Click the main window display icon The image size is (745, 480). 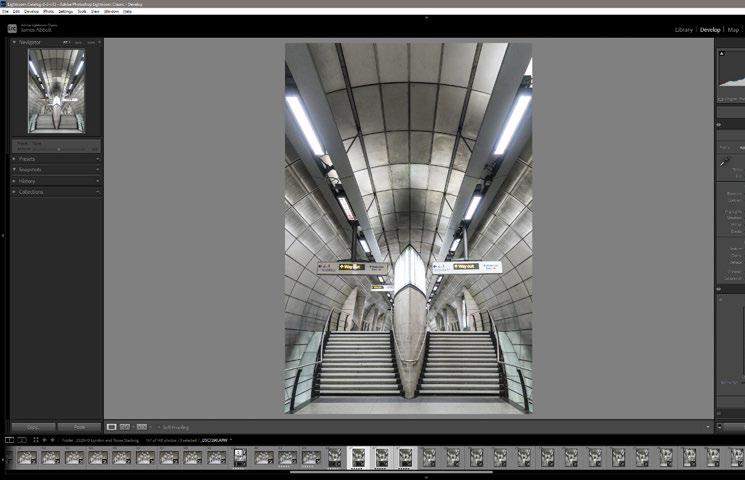9,439
